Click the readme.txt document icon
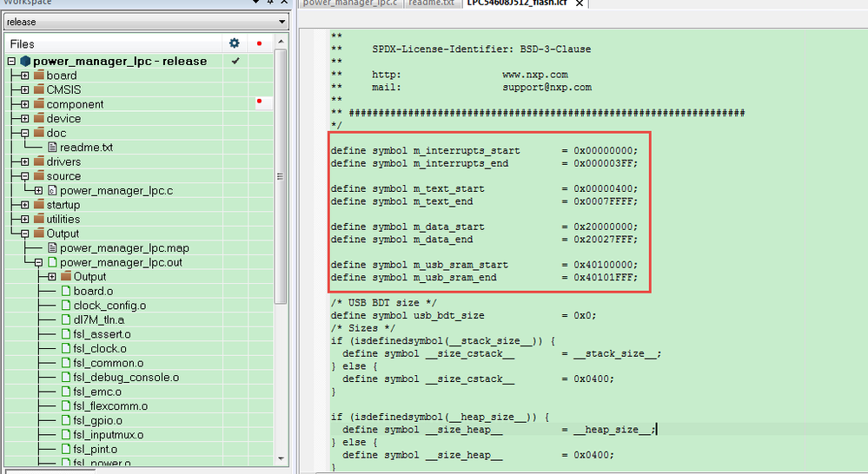 tap(53, 147)
